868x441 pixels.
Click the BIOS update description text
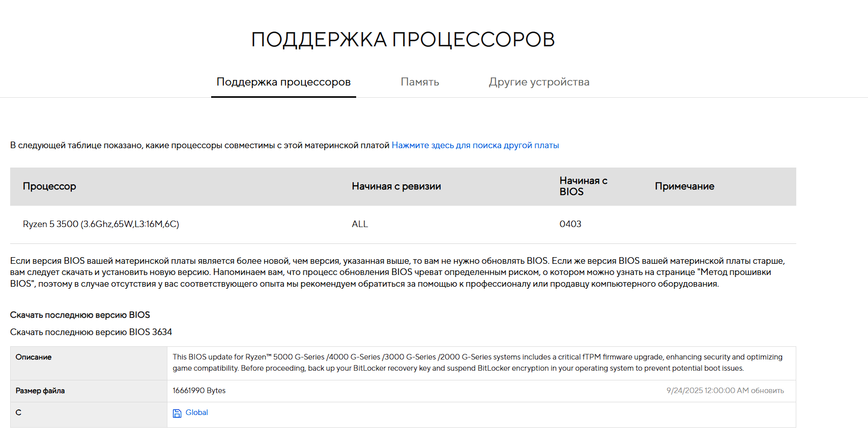point(478,363)
